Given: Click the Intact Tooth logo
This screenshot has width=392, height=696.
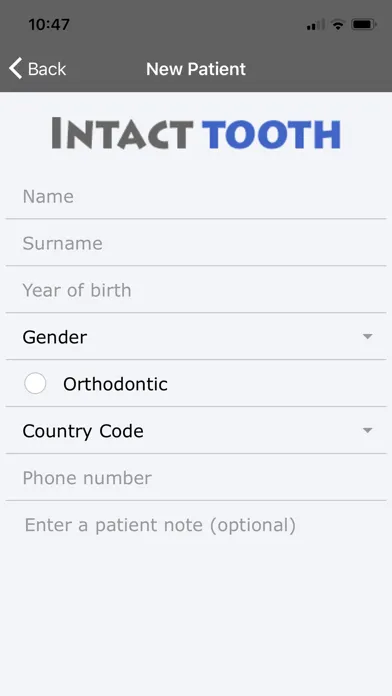Looking at the screenshot, I should [x=196, y=133].
